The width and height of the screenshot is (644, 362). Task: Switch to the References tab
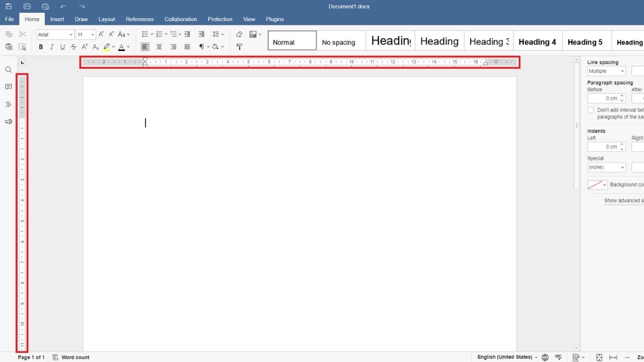point(140,19)
